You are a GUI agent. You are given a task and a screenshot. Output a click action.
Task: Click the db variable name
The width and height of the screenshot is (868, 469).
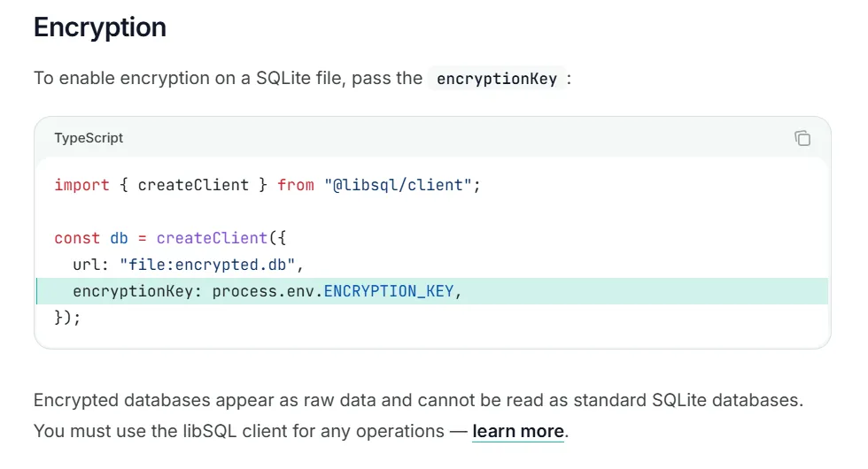[x=119, y=238]
